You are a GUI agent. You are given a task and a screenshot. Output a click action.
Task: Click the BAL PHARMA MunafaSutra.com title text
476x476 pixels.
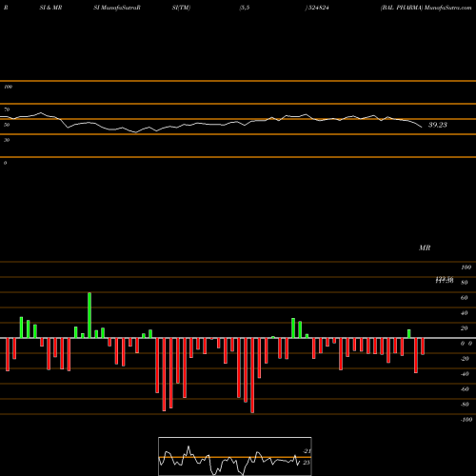[x=426, y=8]
